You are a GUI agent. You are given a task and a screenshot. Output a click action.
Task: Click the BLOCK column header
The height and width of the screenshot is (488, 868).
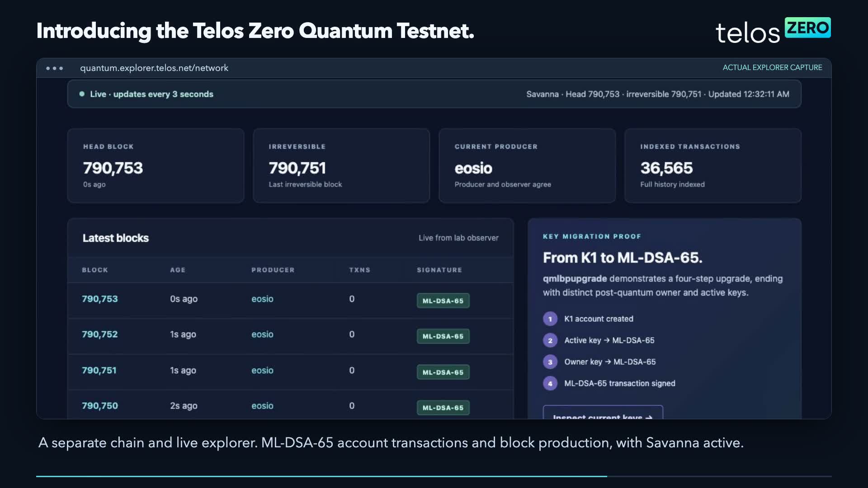95,270
